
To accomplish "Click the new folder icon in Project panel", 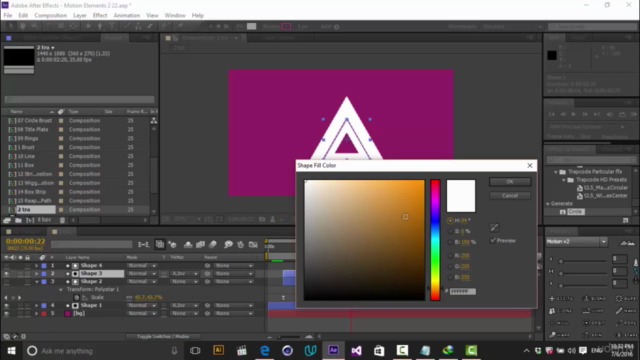I will (x=18, y=220).
